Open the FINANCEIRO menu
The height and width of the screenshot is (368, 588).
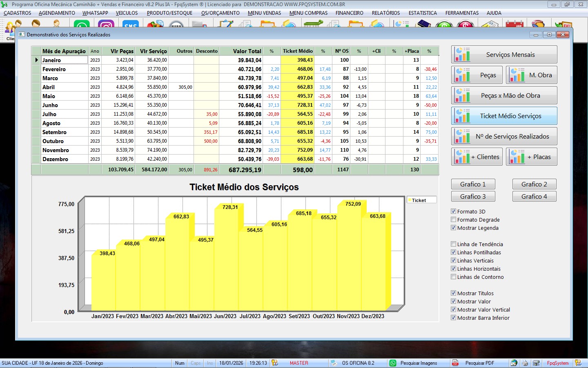[x=349, y=13]
